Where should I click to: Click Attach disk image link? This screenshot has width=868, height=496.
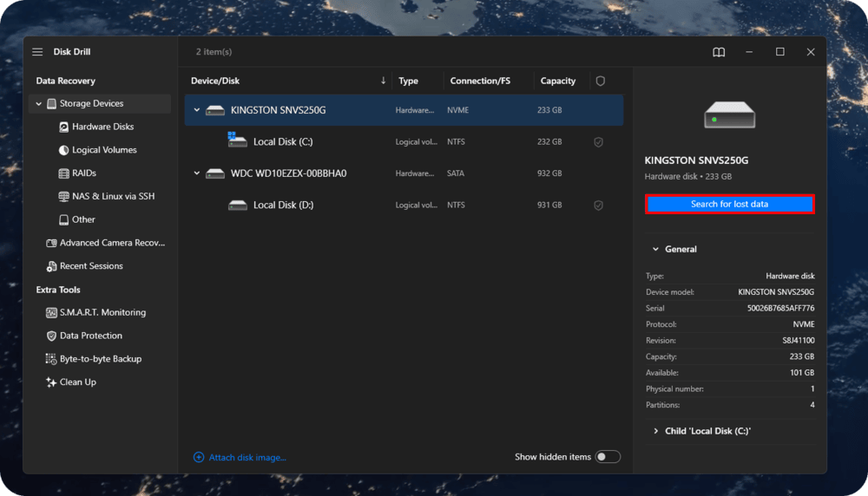click(247, 457)
